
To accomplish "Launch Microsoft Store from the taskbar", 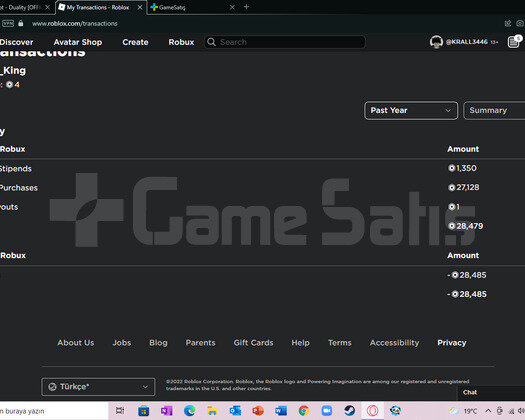I will click(144, 411).
